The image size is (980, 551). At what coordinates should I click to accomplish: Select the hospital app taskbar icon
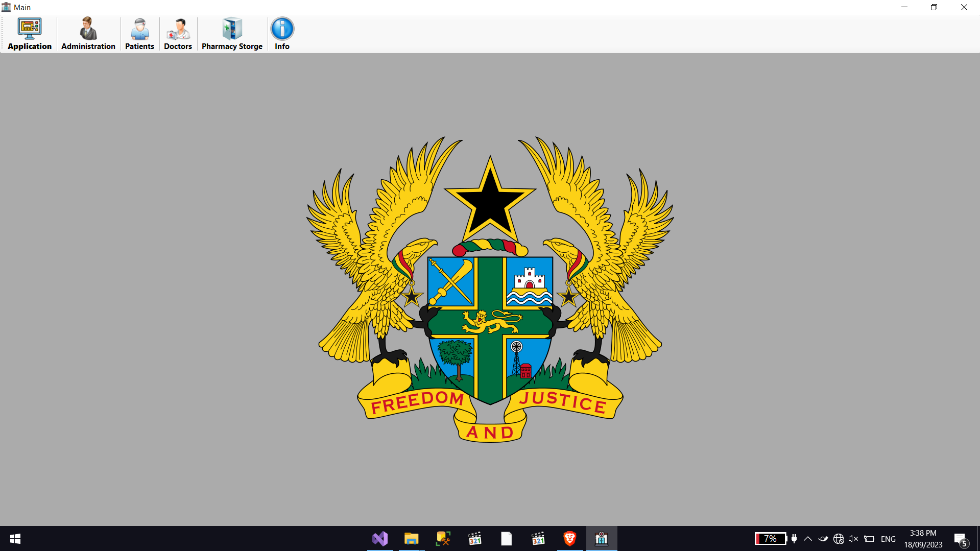(x=602, y=539)
